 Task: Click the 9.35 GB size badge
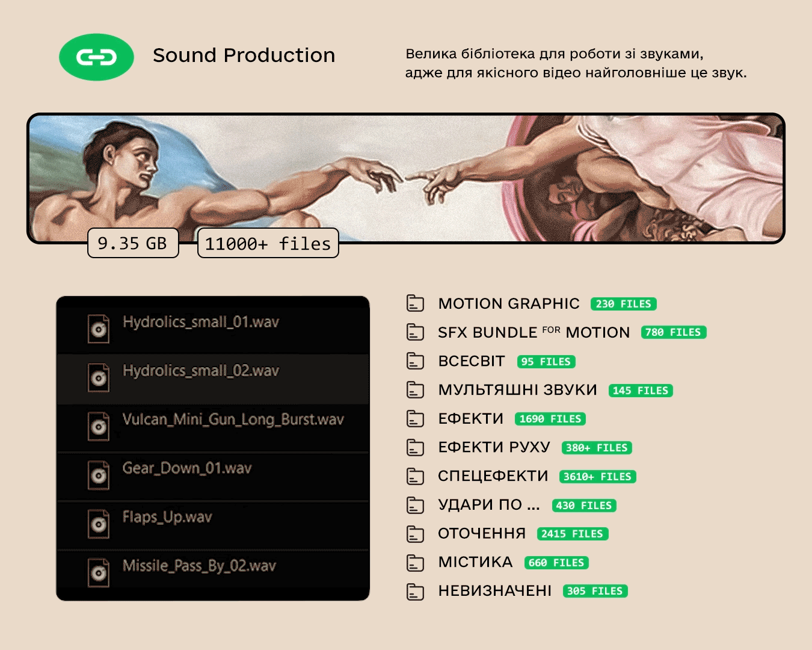point(133,243)
